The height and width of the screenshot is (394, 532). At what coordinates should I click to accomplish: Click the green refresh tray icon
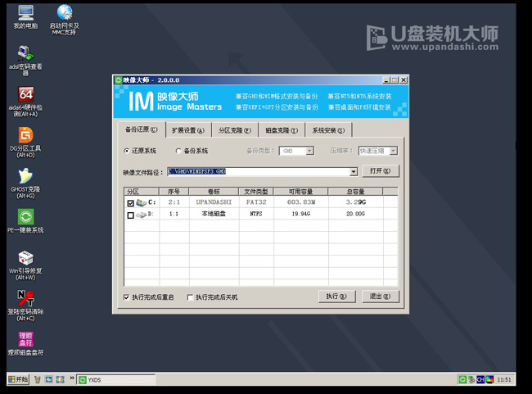[x=462, y=379]
